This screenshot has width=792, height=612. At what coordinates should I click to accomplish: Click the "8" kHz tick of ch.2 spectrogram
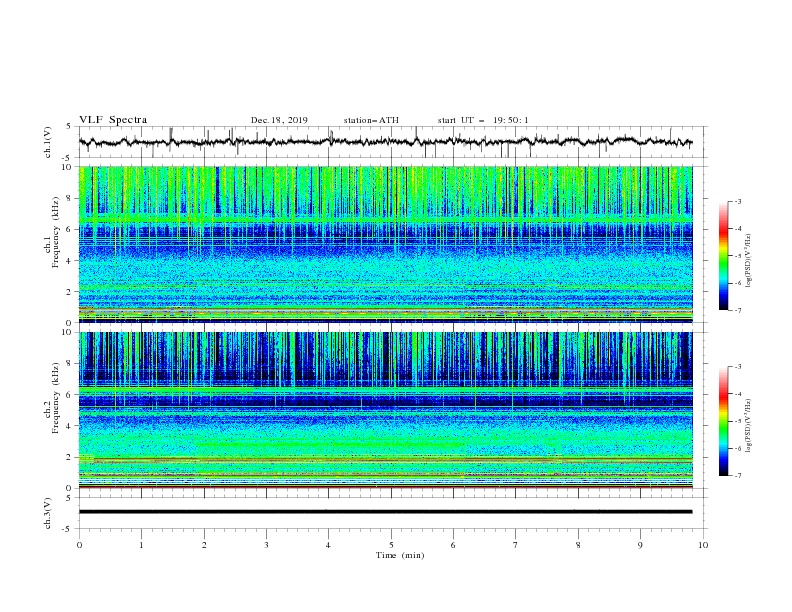[x=71, y=364]
